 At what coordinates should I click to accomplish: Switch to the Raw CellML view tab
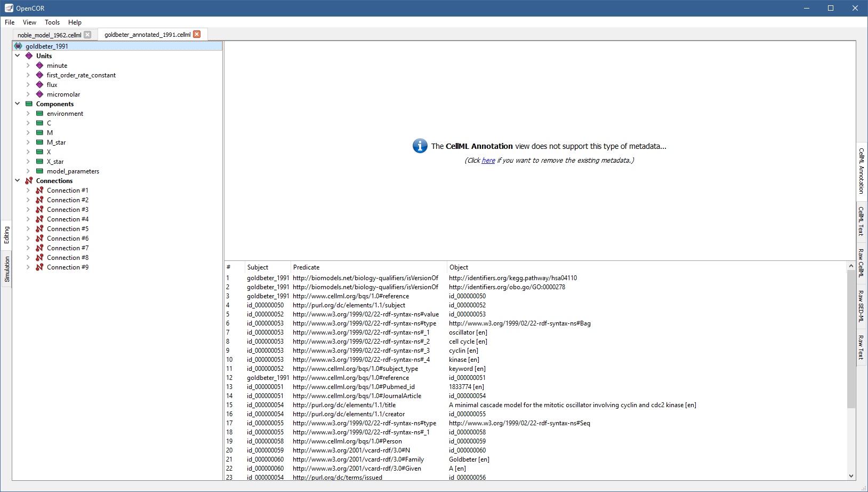click(x=861, y=263)
